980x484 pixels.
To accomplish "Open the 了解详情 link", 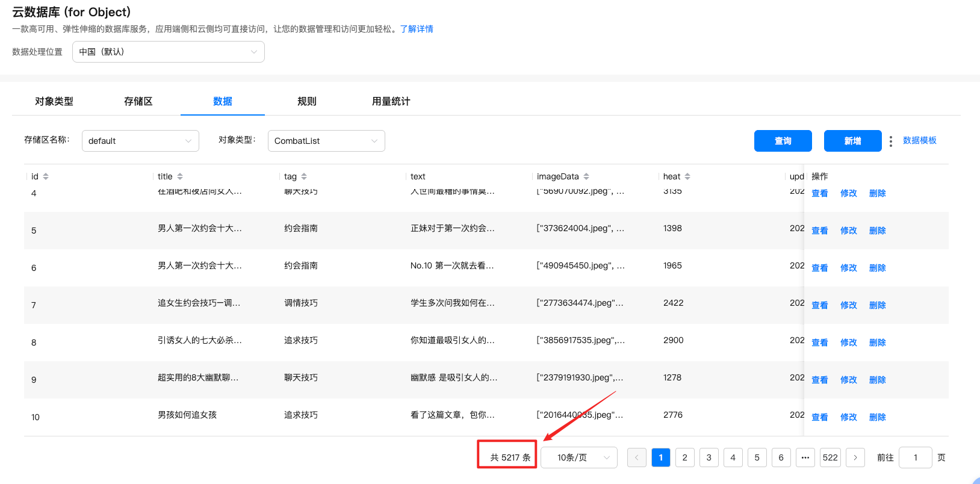I will pyautogui.click(x=417, y=29).
